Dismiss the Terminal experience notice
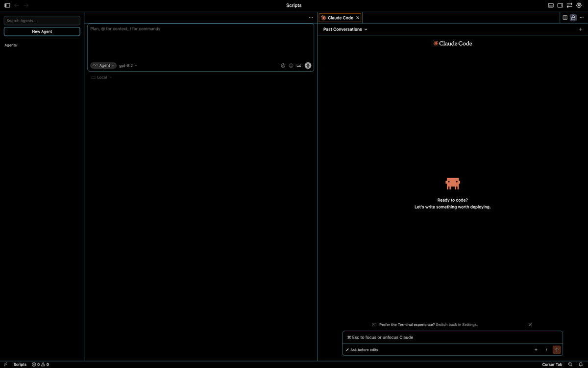588x368 pixels. coord(530,325)
